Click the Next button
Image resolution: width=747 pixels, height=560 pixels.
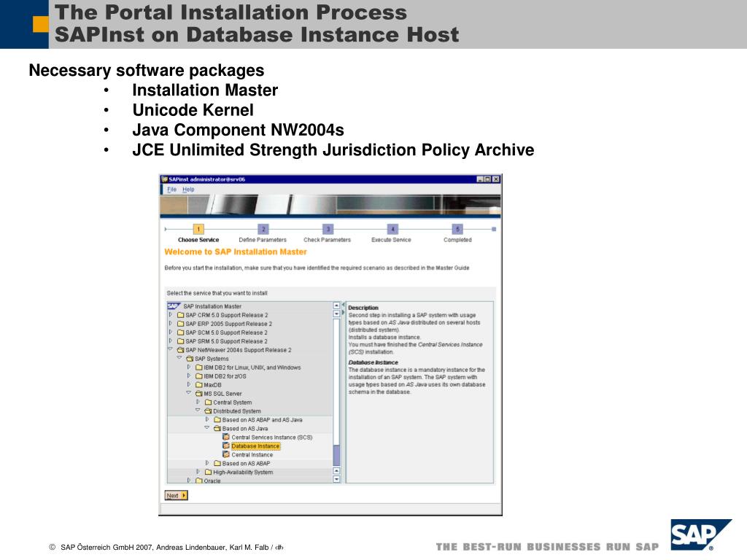click(177, 496)
